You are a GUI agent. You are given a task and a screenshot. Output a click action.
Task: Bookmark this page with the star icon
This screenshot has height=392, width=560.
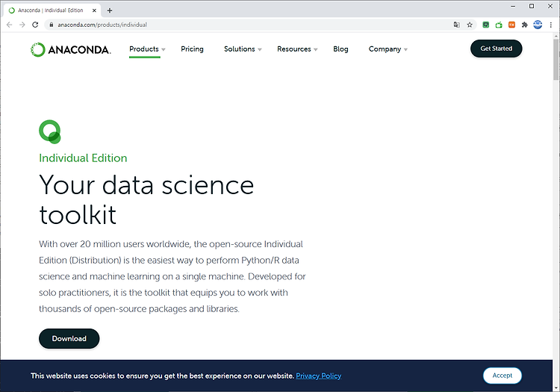coord(470,25)
